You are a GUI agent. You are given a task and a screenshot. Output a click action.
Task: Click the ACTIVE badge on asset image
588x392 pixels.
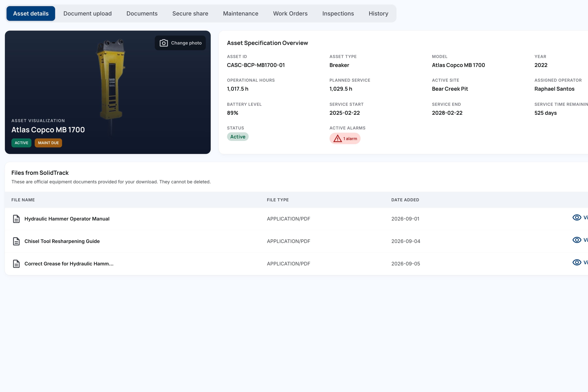tap(22, 143)
